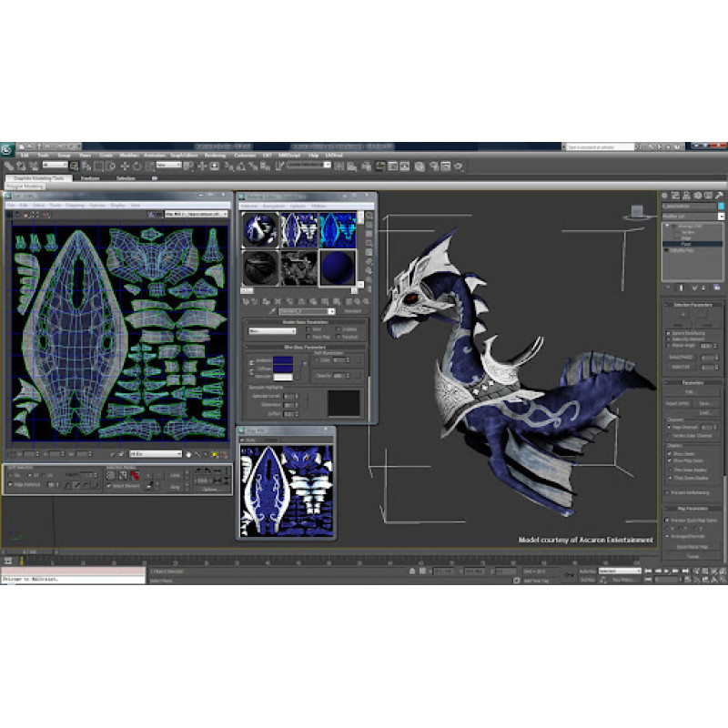Open the Modifier List dropdown
This screenshot has height=728, width=728.
(x=693, y=217)
